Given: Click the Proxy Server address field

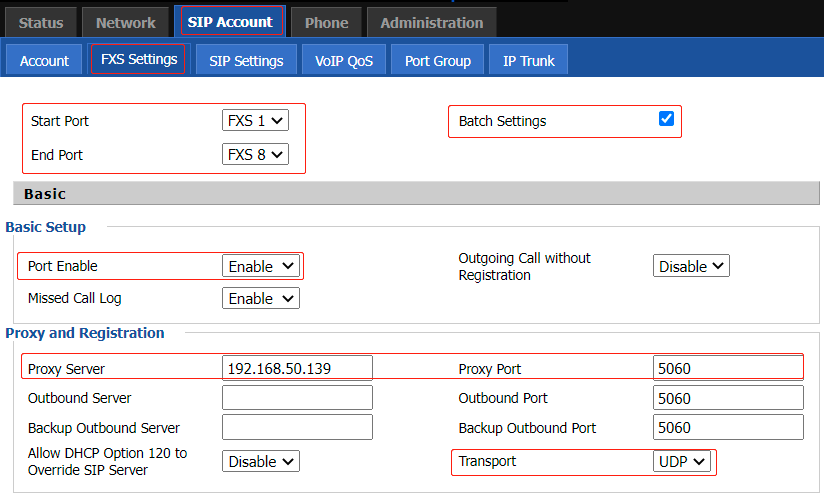Looking at the screenshot, I should point(297,368).
